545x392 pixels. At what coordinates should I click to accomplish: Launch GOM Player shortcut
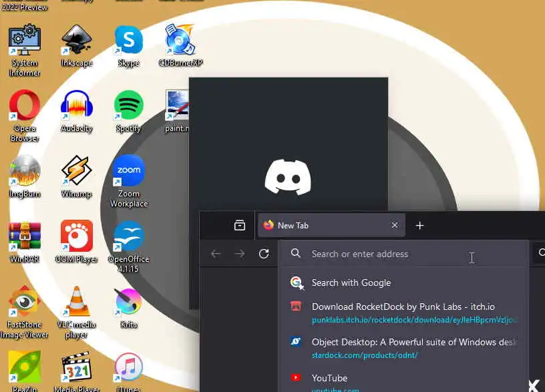pos(76,242)
